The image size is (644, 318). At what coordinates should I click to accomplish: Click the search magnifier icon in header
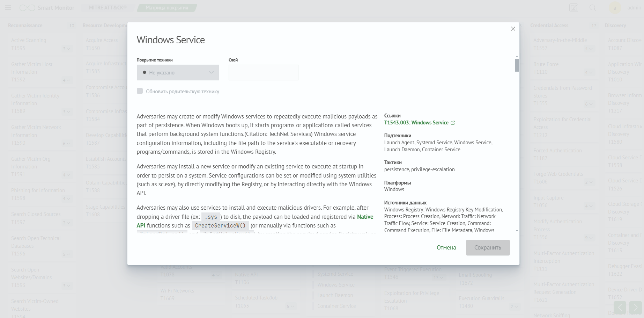593,8
